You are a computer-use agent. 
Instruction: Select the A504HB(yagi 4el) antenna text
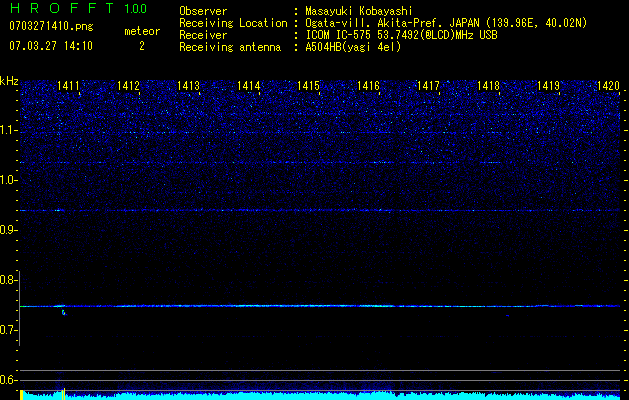click(353, 47)
